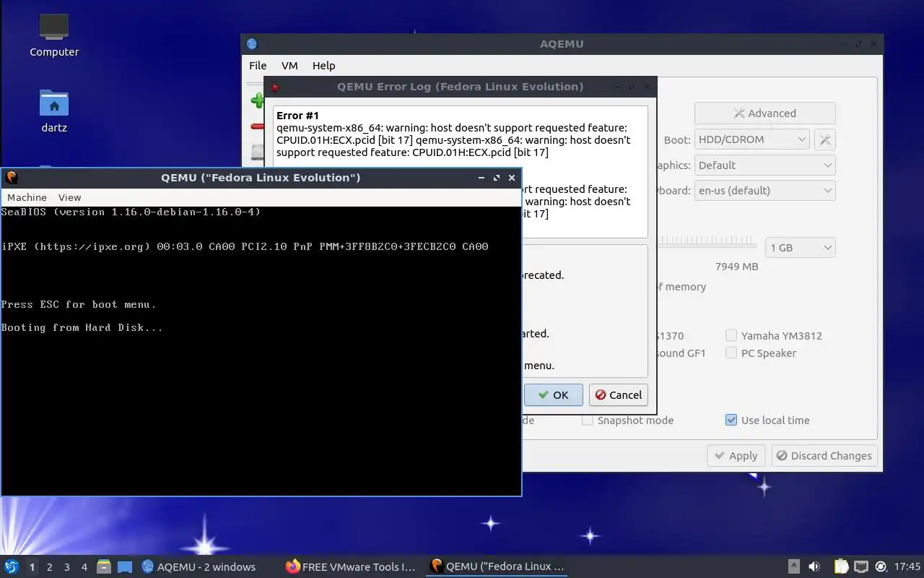Toggle the Yamaha YM3812 sound card checkbox
The image size is (924, 578).
point(731,335)
